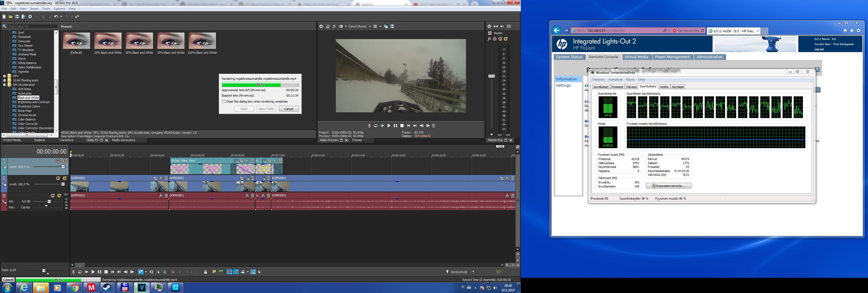Viewport: 868px width, 293px height.
Task: Toggle transport Loop Playback icon
Action: pyautogui.click(x=80, y=272)
